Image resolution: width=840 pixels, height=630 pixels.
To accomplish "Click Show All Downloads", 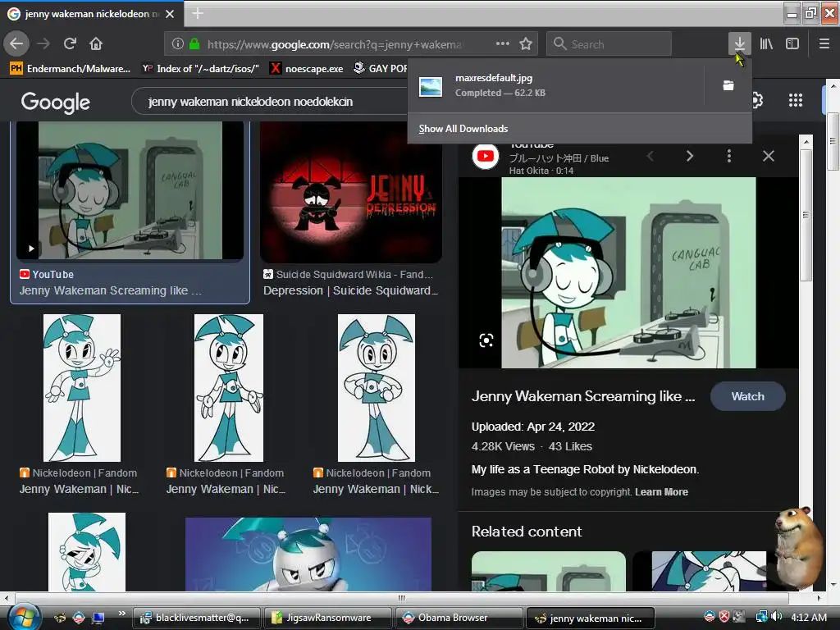I will coord(463,129).
